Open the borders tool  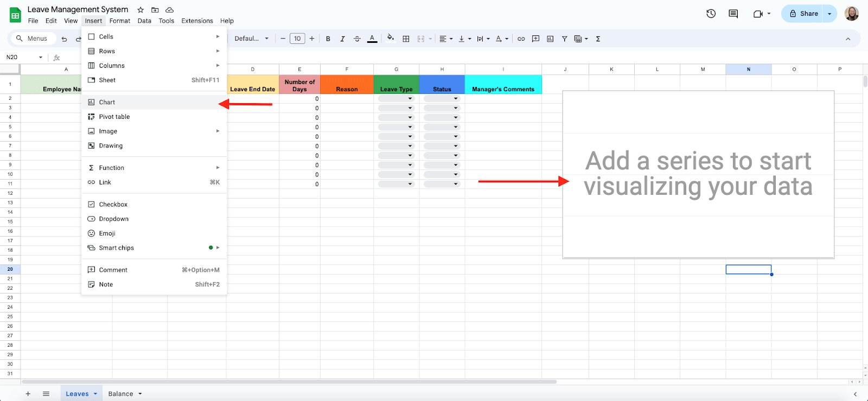pyautogui.click(x=406, y=39)
